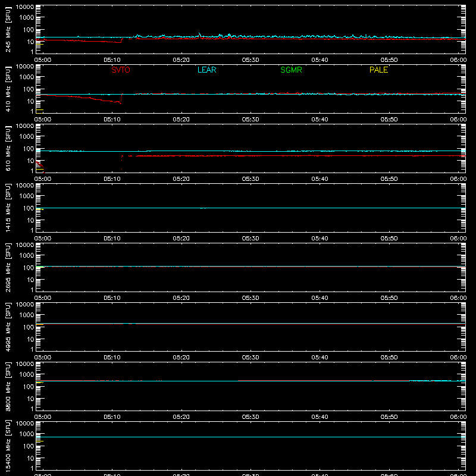The height and width of the screenshot is (476, 476).
Task: Select the 4995 MHz [SFU] axis title
Action: pos(8,327)
